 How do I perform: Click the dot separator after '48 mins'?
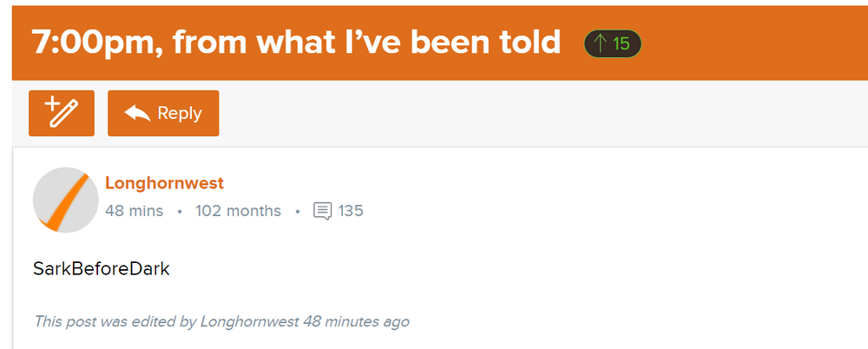(x=179, y=211)
